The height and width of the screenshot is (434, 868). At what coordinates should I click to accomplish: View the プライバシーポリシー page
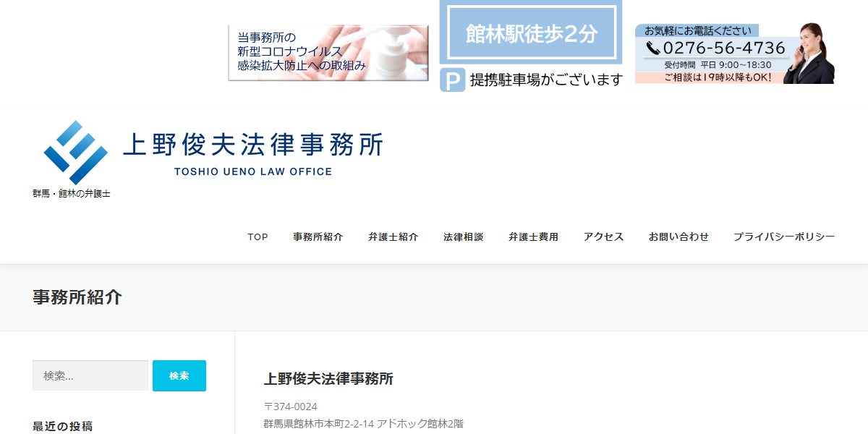click(784, 237)
